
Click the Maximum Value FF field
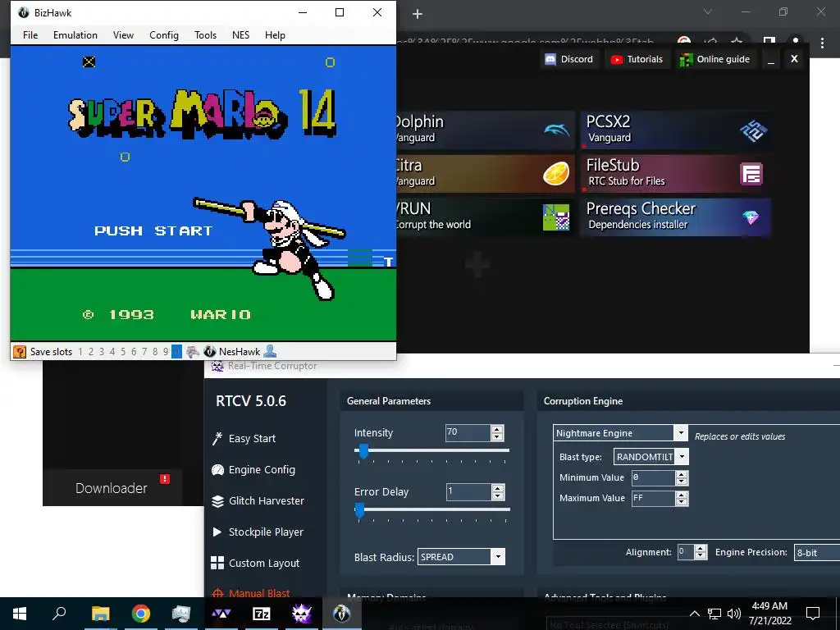(x=654, y=498)
